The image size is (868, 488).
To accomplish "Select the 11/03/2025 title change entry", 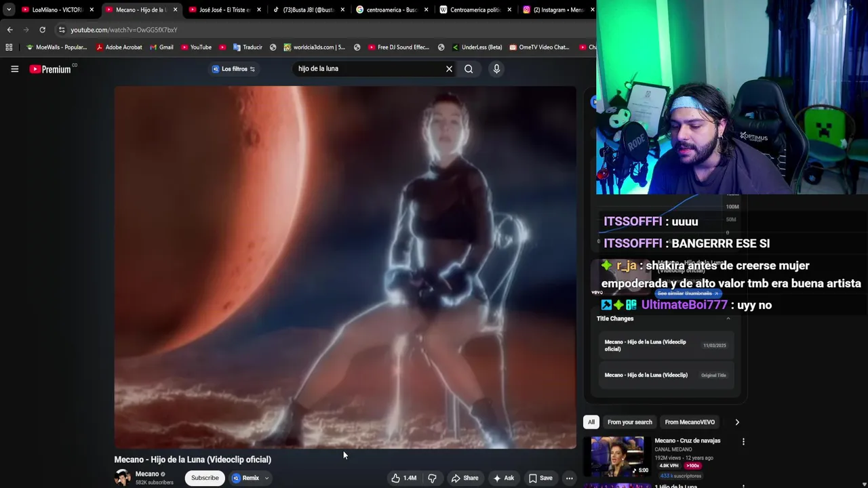I will [x=667, y=346].
